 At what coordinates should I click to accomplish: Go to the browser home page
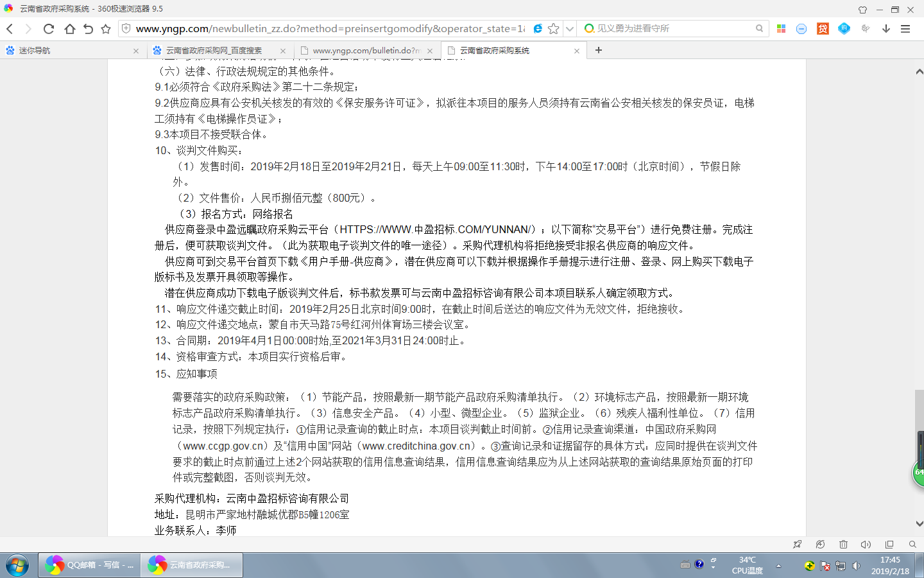pos(69,29)
